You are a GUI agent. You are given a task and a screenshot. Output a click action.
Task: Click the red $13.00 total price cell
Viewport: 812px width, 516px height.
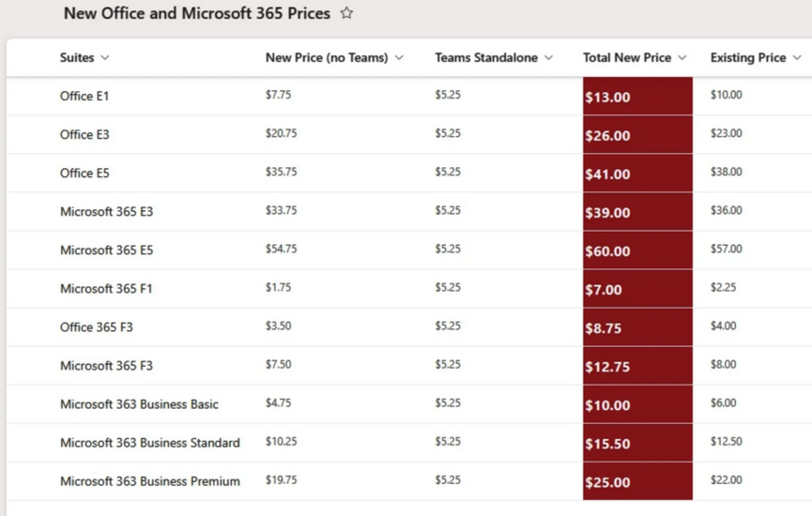(637, 97)
